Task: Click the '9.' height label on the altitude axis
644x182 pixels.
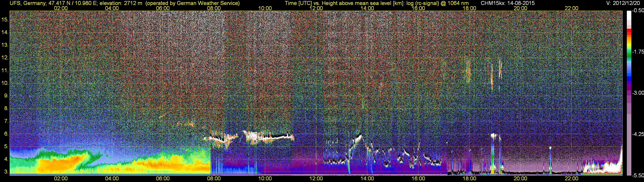Action: tap(6, 96)
